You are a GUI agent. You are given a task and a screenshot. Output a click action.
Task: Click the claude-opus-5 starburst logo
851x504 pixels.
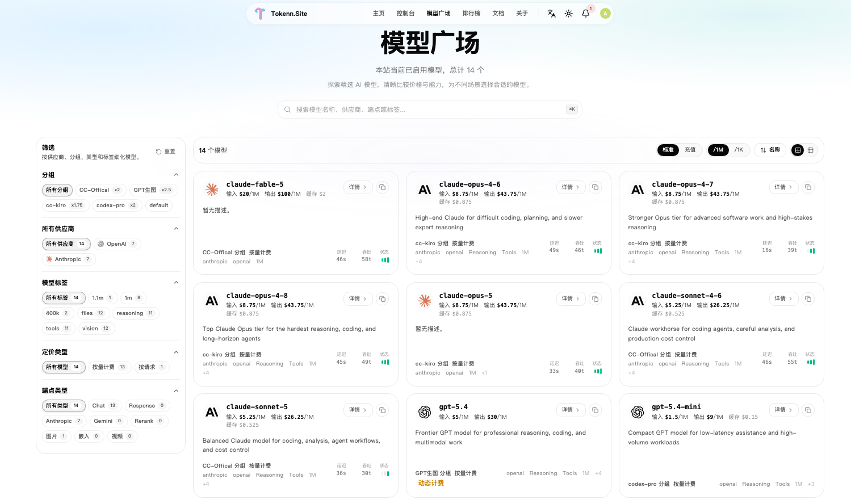point(425,301)
